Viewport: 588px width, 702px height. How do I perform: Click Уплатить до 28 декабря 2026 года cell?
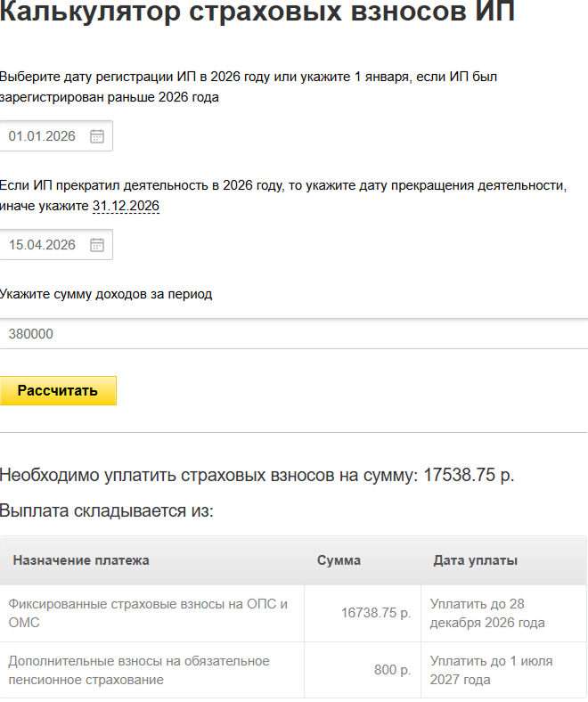click(x=503, y=613)
